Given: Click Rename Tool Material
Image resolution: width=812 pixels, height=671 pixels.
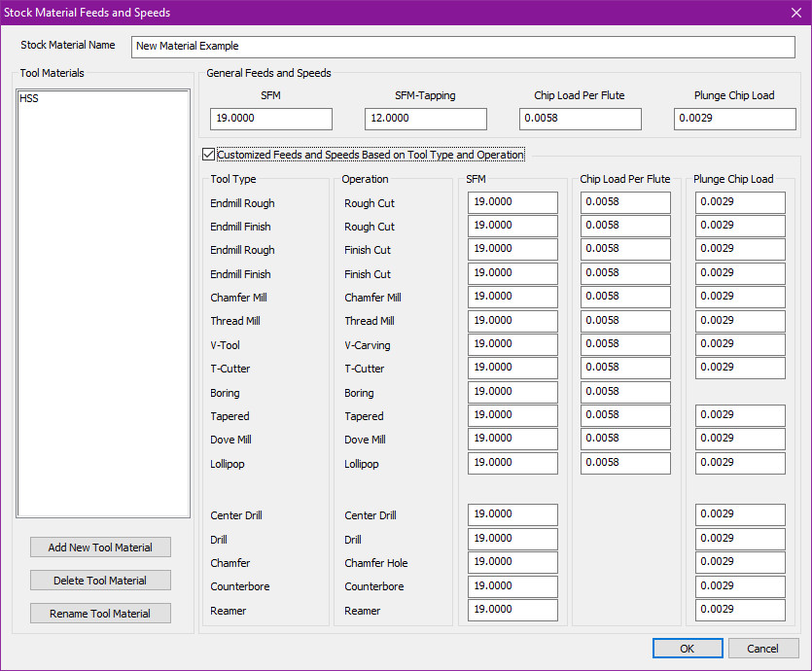Looking at the screenshot, I should click(100, 613).
